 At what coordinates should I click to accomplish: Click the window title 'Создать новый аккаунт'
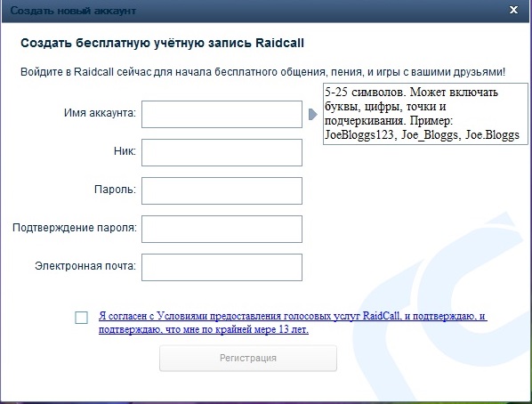click(73, 11)
